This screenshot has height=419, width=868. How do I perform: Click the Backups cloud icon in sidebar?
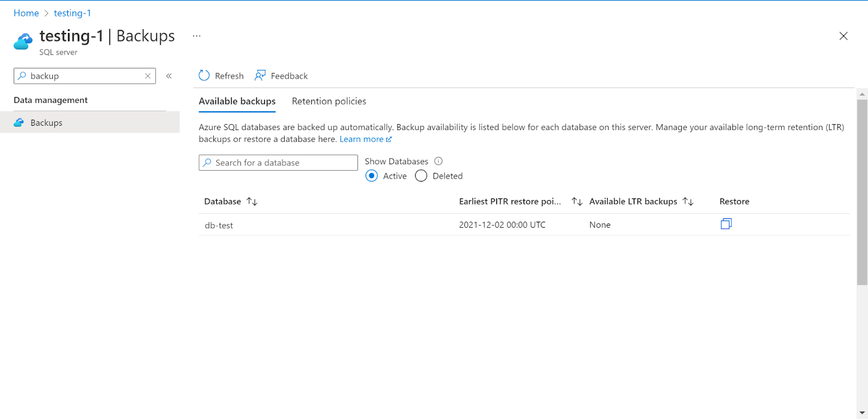pyautogui.click(x=19, y=123)
